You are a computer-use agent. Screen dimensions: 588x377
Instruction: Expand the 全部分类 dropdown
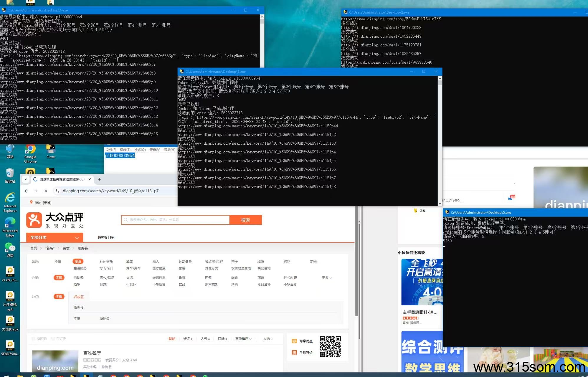pos(54,237)
